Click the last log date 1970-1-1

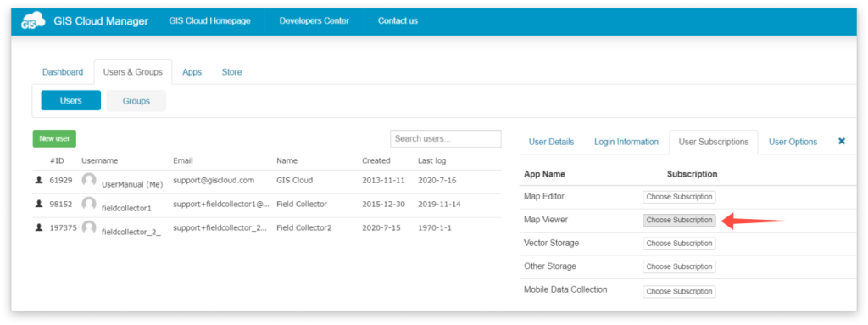435,228
